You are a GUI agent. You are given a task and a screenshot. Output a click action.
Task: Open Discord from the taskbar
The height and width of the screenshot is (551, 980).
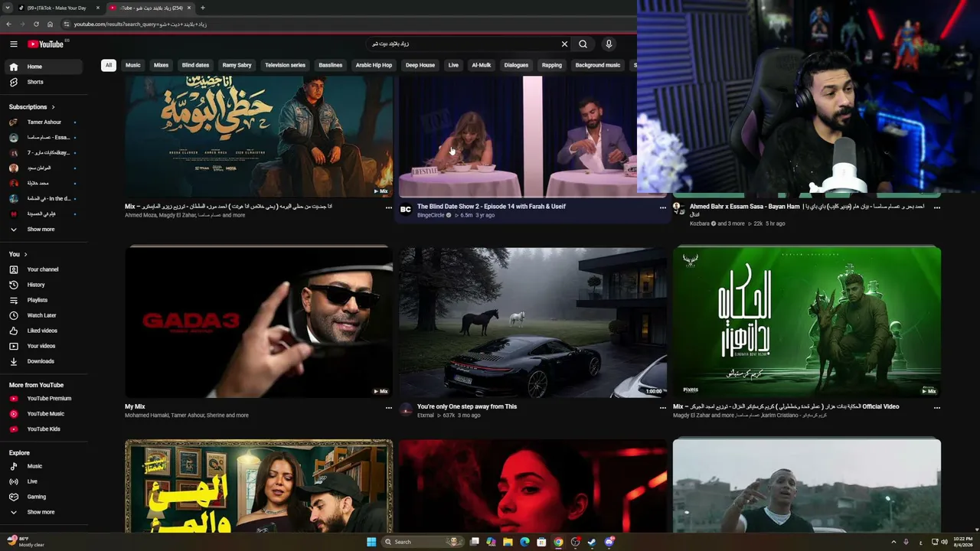pyautogui.click(x=609, y=542)
